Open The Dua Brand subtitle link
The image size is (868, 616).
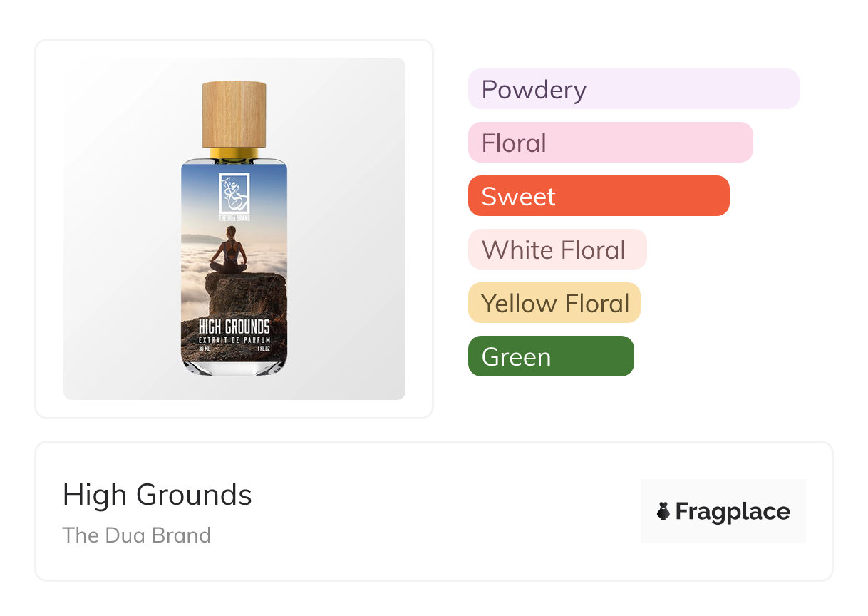coord(136,535)
